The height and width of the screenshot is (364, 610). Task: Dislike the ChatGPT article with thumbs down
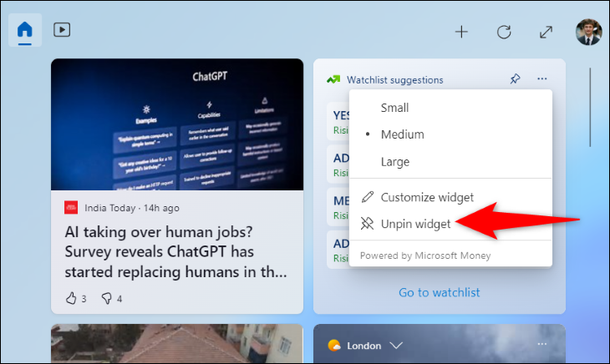[x=107, y=298]
